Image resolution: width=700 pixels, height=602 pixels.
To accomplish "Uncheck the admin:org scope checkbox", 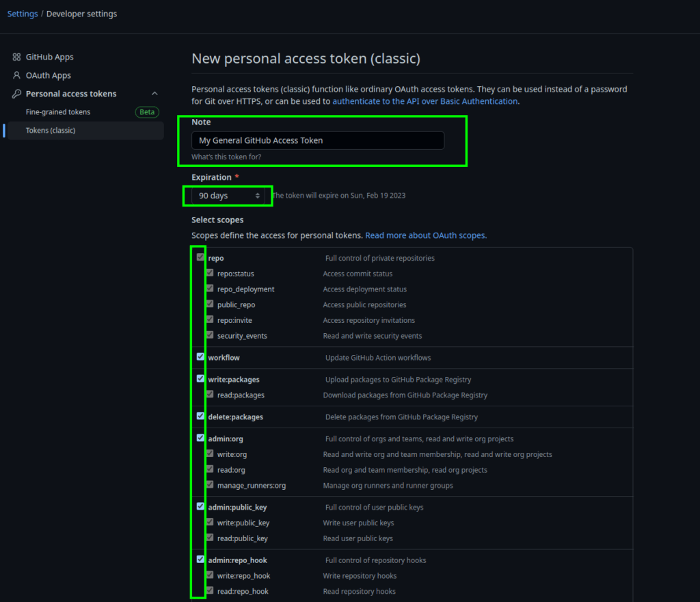I will pyautogui.click(x=200, y=438).
